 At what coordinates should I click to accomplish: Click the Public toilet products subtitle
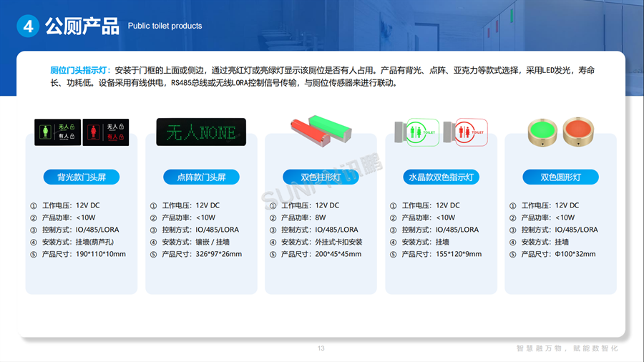pos(165,26)
